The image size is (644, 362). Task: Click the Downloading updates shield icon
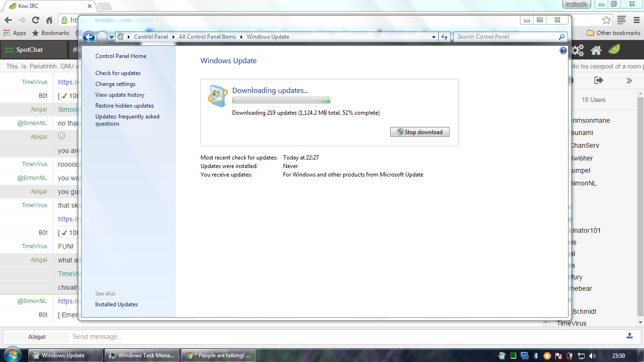tap(217, 96)
